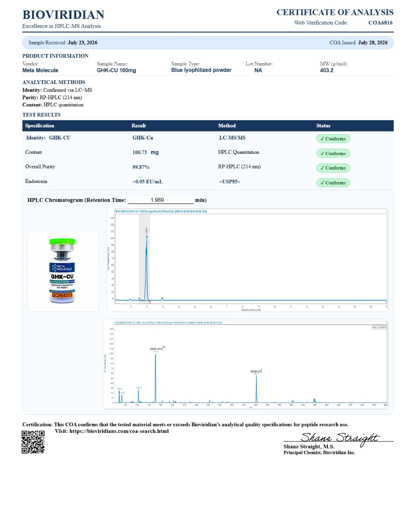
Task: Click the Lot Number value NA
Action: pos(258,70)
